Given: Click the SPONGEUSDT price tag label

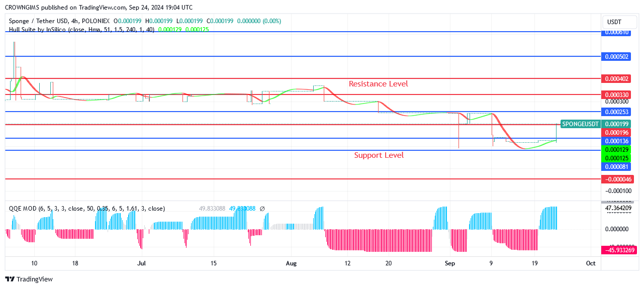Looking at the screenshot, I should (x=580, y=124).
